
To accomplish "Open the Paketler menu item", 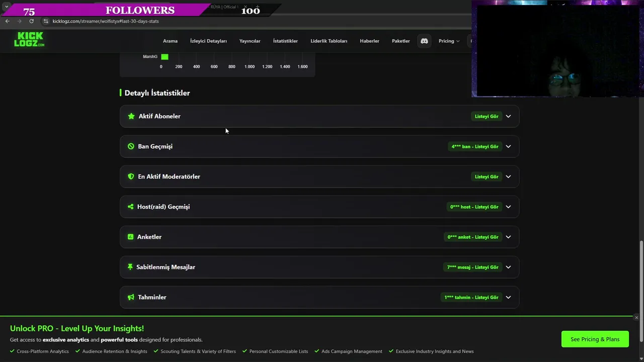I will click(x=400, y=41).
